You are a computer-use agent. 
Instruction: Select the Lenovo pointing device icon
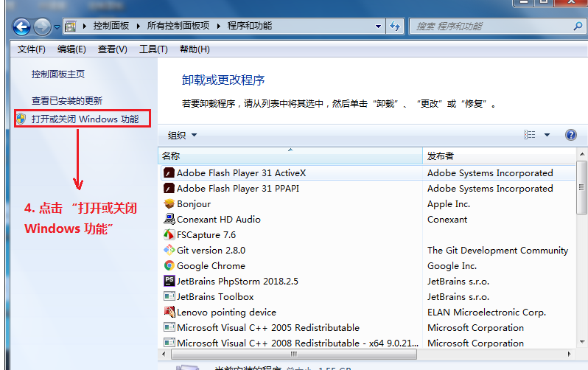tap(169, 312)
